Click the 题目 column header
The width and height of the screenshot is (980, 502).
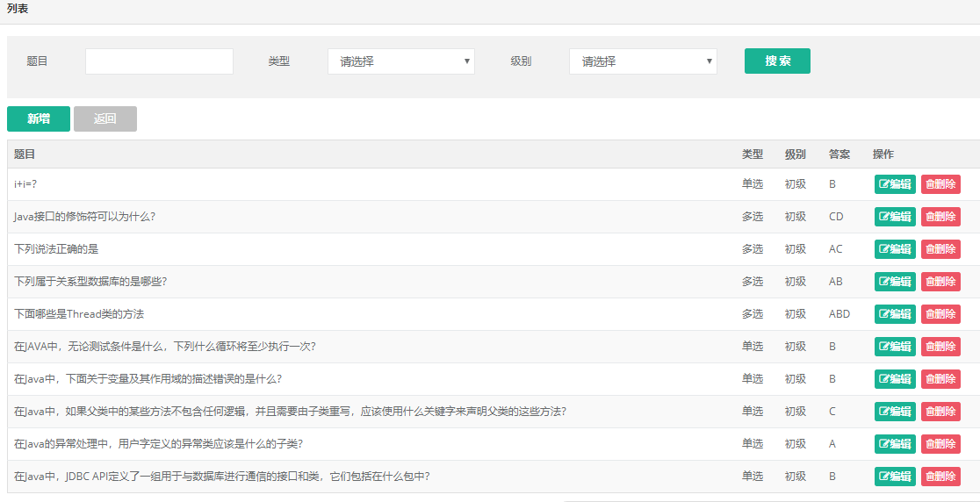click(x=25, y=154)
